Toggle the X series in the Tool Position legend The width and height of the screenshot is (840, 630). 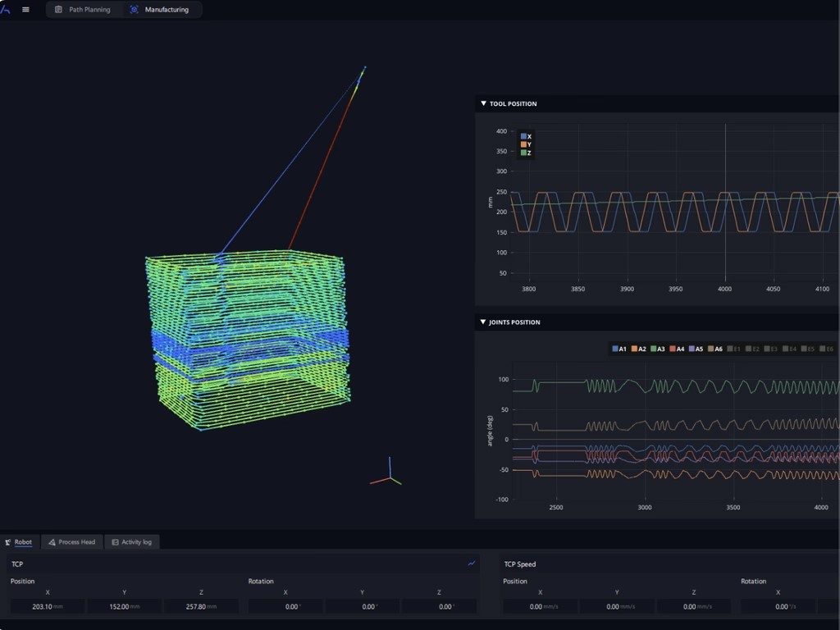click(526, 136)
